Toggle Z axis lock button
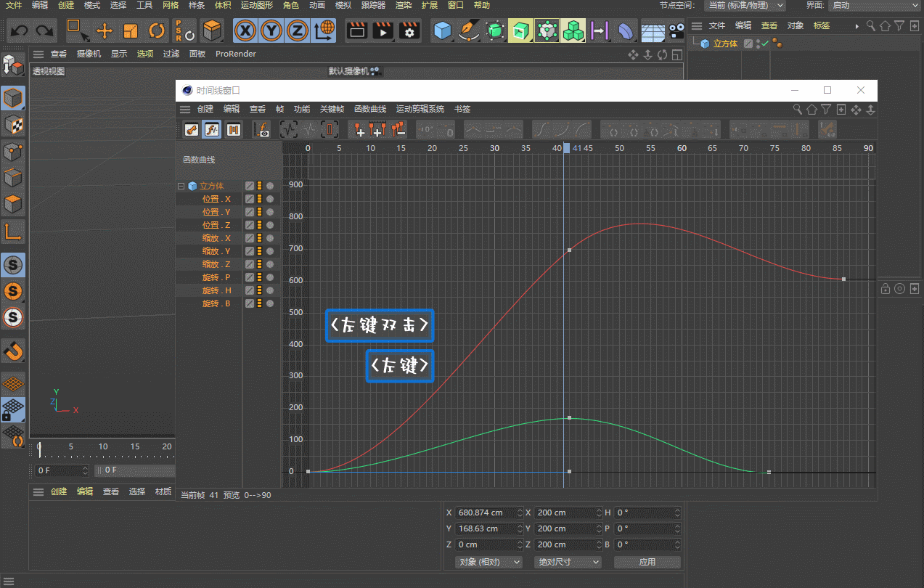This screenshot has height=588, width=924. [x=297, y=30]
